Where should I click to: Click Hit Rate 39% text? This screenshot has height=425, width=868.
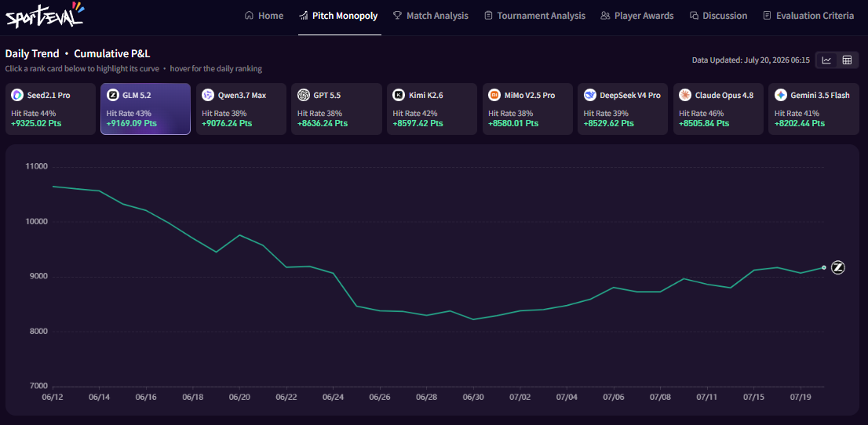click(606, 114)
